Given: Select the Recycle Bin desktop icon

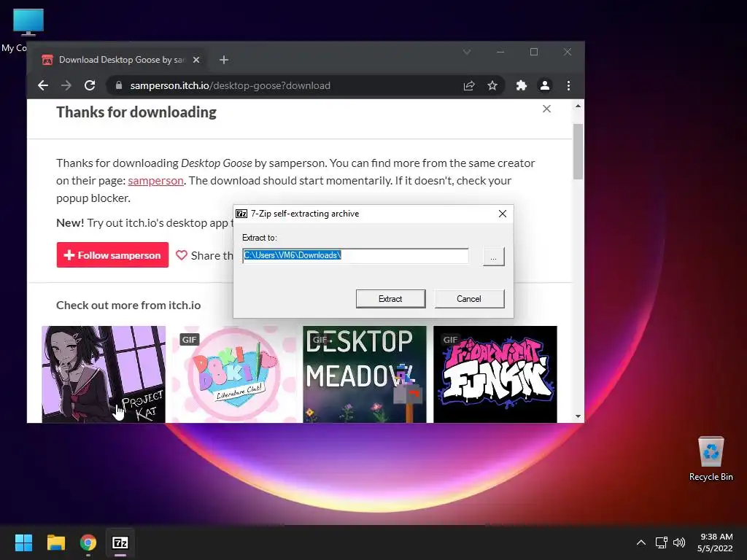Looking at the screenshot, I should tap(711, 459).
